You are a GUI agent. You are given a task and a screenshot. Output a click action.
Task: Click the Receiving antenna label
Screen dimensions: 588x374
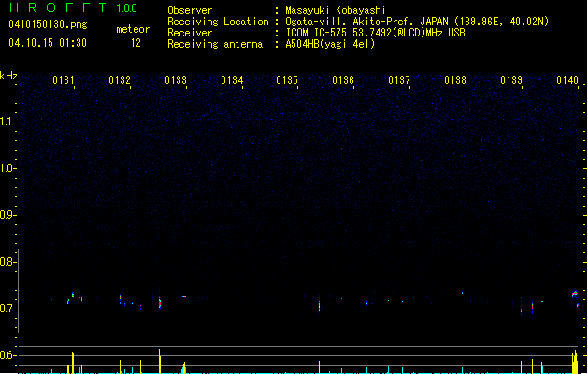tap(215, 44)
